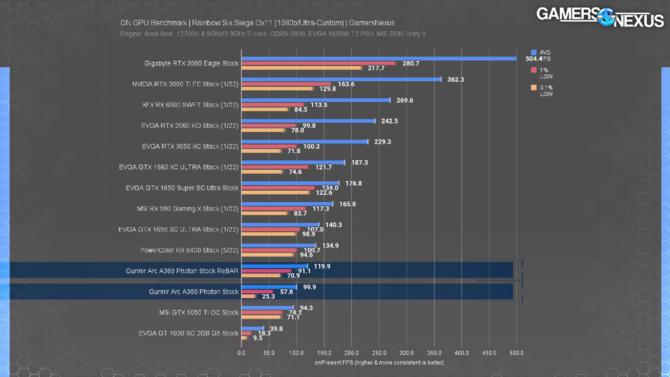Click the '176.8' average FPS value

[x=353, y=183]
